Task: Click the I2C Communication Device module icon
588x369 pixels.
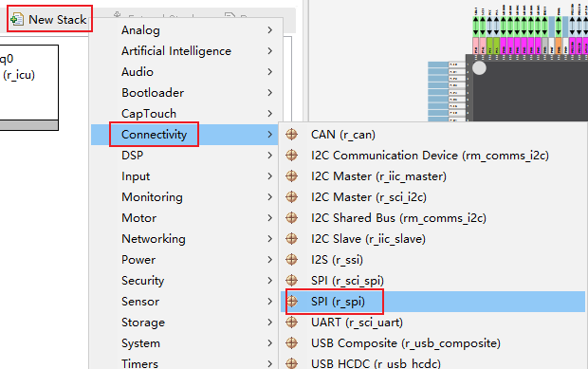Action: click(x=292, y=156)
